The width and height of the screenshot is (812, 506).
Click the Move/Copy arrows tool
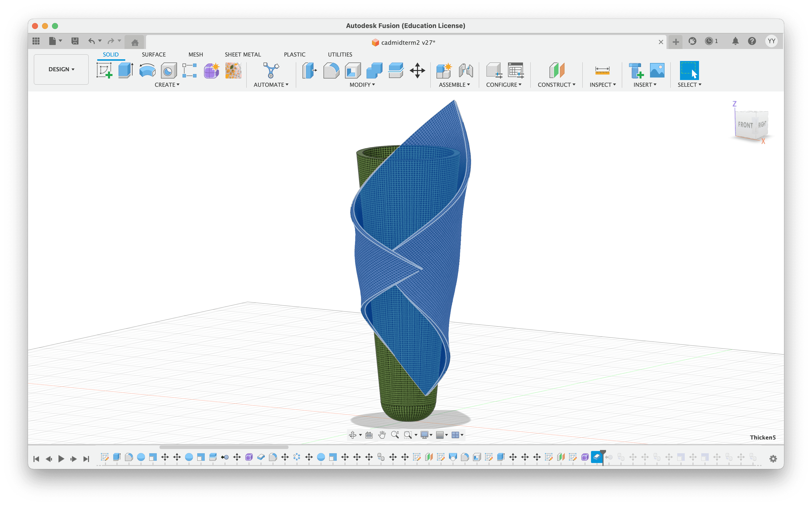coord(417,70)
